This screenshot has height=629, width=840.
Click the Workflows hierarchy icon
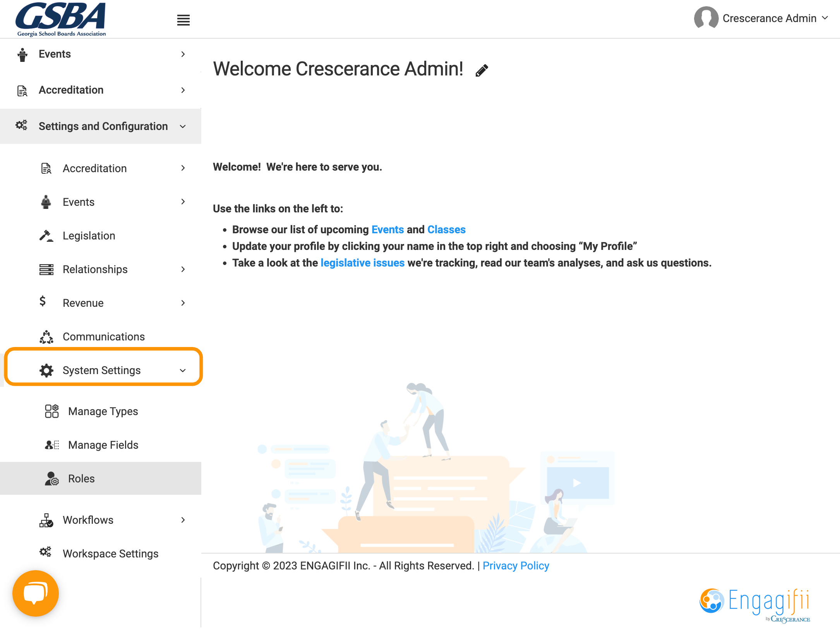tap(46, 520)
